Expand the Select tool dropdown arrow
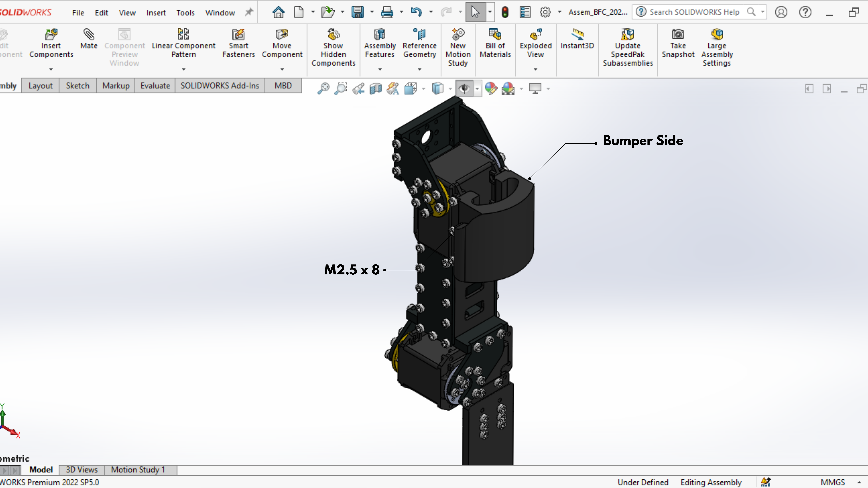This screenshot has width=868, height=488. (x=490, y=12)
